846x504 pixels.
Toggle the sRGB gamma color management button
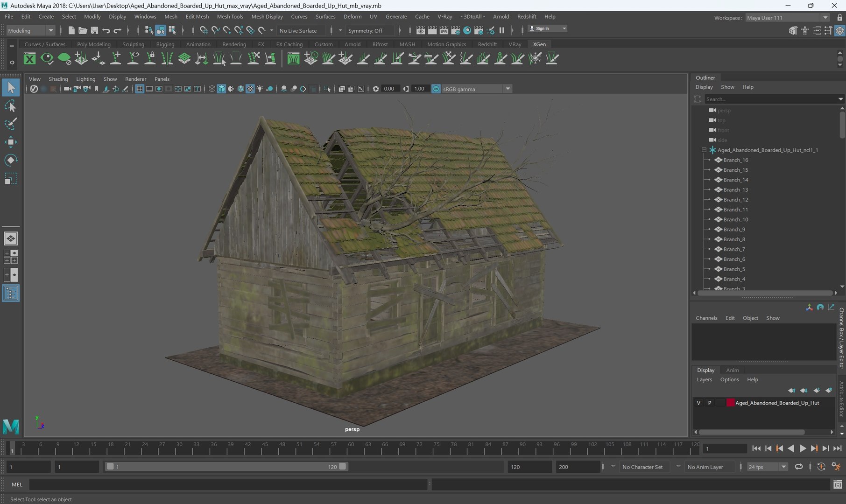pos(436,89)
